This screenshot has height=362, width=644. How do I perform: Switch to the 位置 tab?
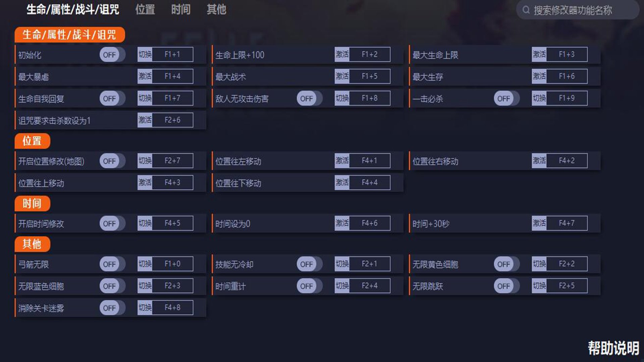pyautogui.click(x=145, y=9)
